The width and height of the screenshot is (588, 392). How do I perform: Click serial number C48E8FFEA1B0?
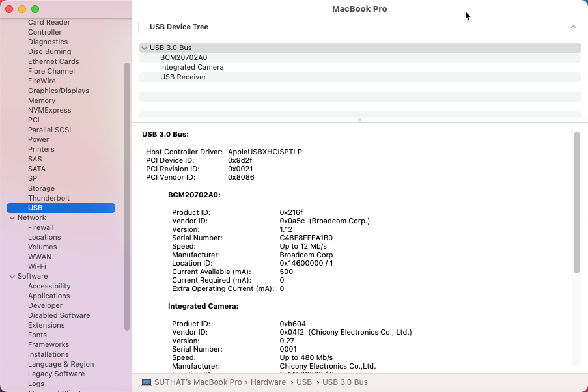point(306,238)
